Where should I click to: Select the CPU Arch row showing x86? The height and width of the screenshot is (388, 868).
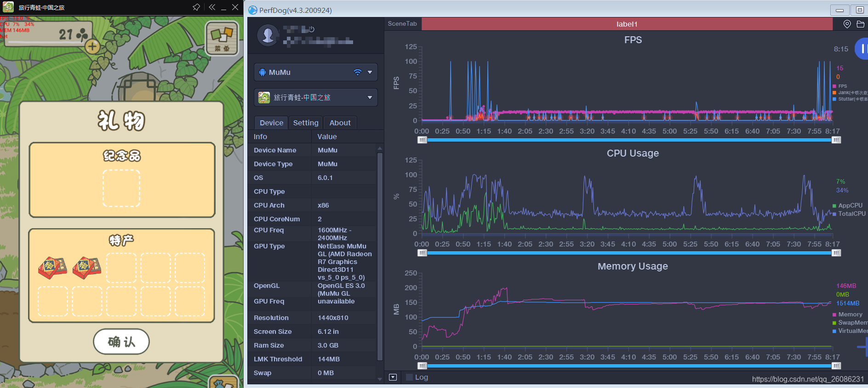(312, 205)
